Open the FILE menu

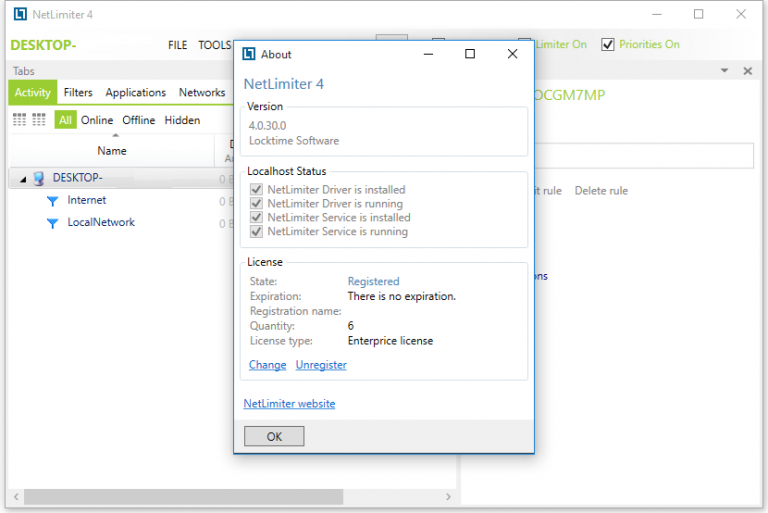pyautogui.click(x=177, y=45)
